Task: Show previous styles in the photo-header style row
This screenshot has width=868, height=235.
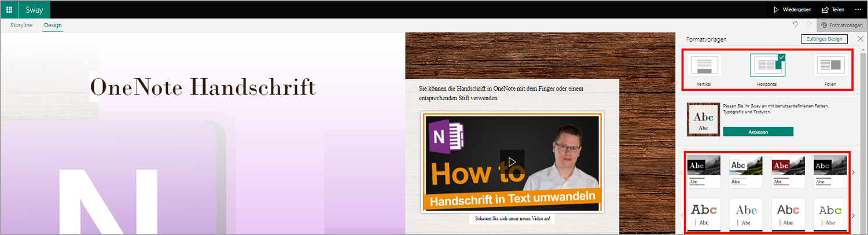Action: pos(682,172)
